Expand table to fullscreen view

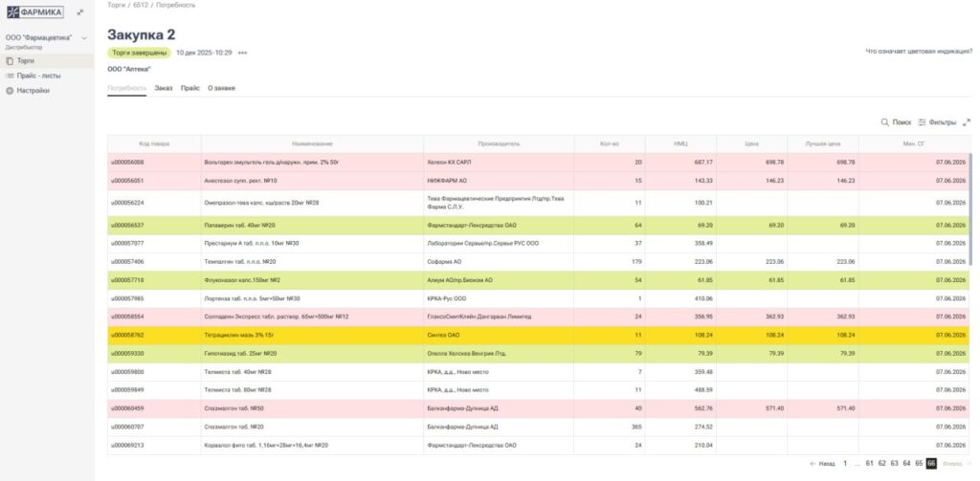pyautogui.click(x=967, y=122)
